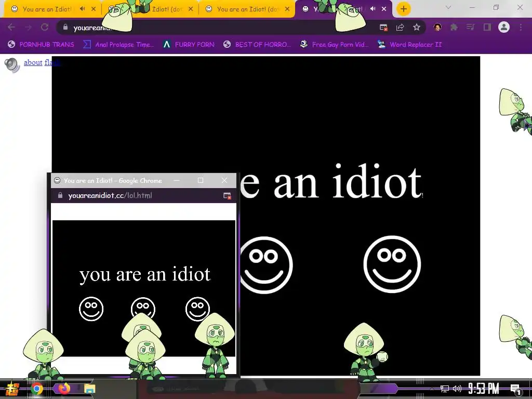Open File Explorer from the taskbar
The height and width of the screenshot is (399, 532).
pos(89,389)
